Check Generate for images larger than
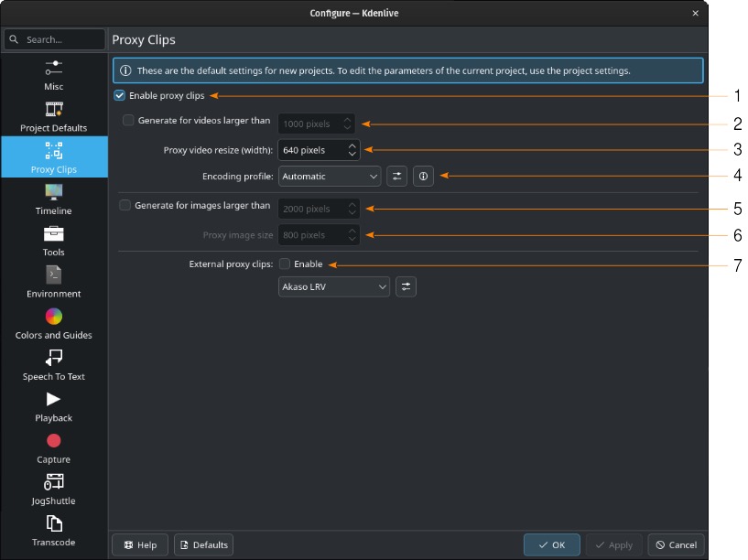The image size is (748, 560). pyautogui.click(x=125, y=205)
